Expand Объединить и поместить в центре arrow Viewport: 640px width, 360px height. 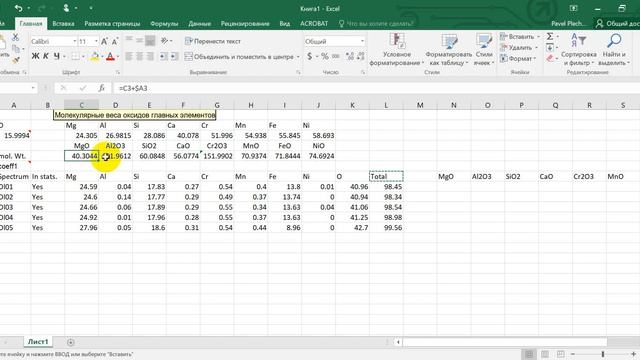298,57
